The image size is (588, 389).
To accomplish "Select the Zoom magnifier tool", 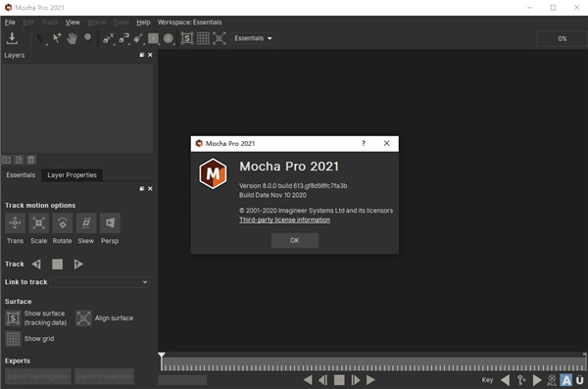I will pyautogui.click(x=88, y=38).
